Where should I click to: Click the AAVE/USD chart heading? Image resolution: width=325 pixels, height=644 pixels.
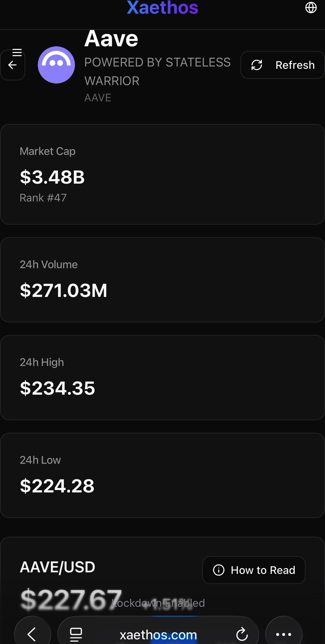[x=58, y=567]
